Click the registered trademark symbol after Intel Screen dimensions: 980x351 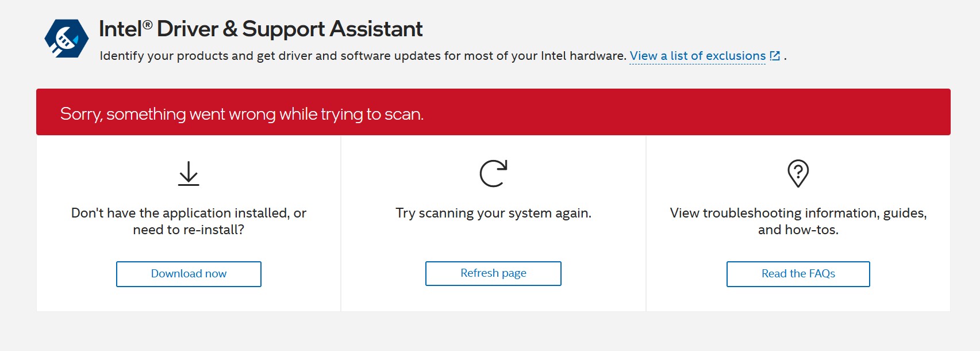click(x=148, y=25)
